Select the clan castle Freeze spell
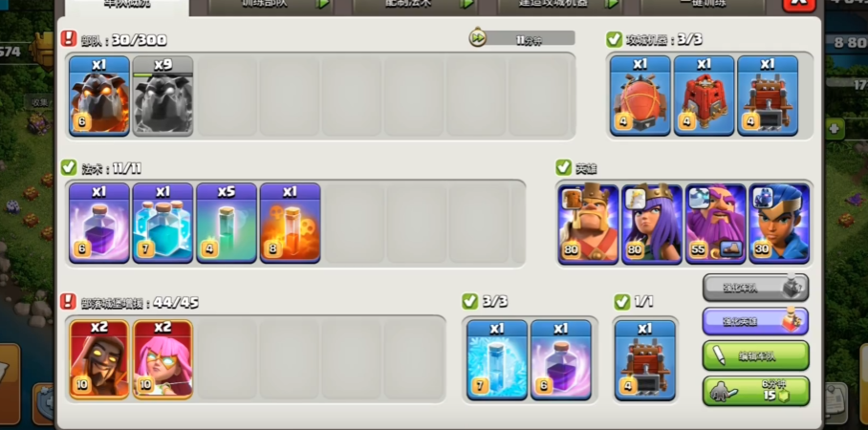 (x=497, y=359)
